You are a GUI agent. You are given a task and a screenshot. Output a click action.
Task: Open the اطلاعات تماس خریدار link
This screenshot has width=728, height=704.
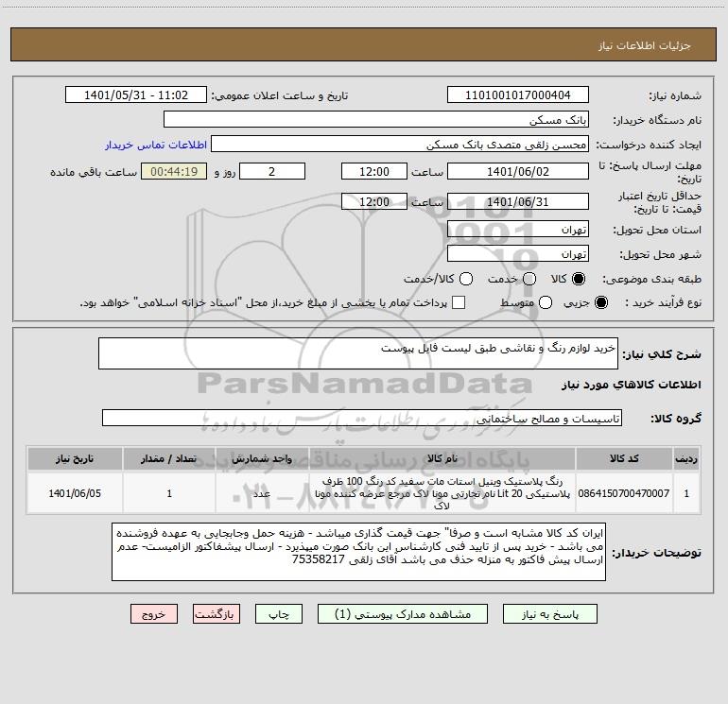(156, 145)
